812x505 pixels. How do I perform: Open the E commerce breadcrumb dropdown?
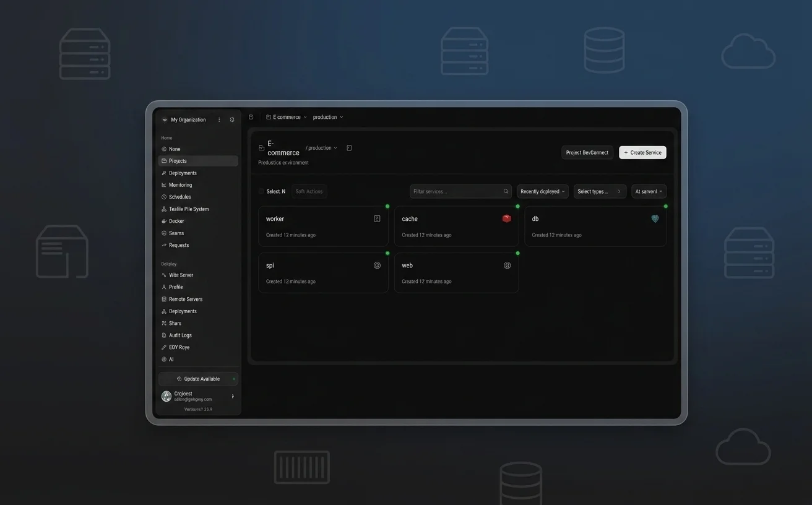pyautogui.click(x=287, y=117)
